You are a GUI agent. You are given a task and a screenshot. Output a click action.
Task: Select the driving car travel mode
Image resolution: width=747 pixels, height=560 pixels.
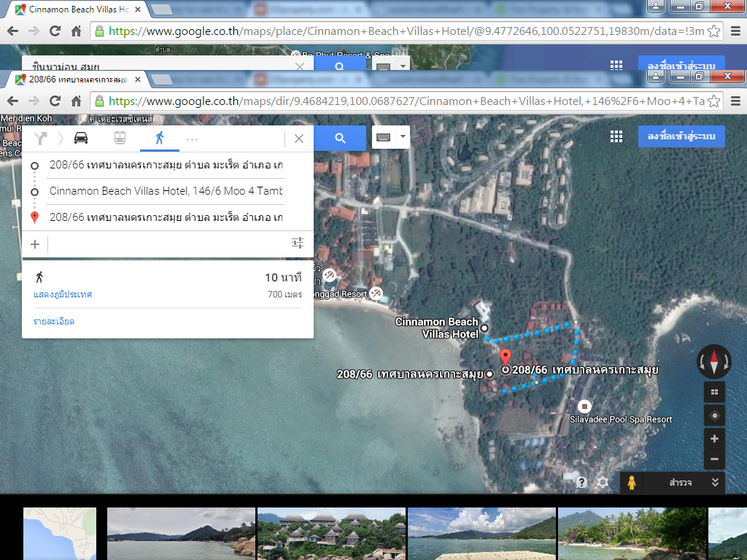(x=81, y=138)
